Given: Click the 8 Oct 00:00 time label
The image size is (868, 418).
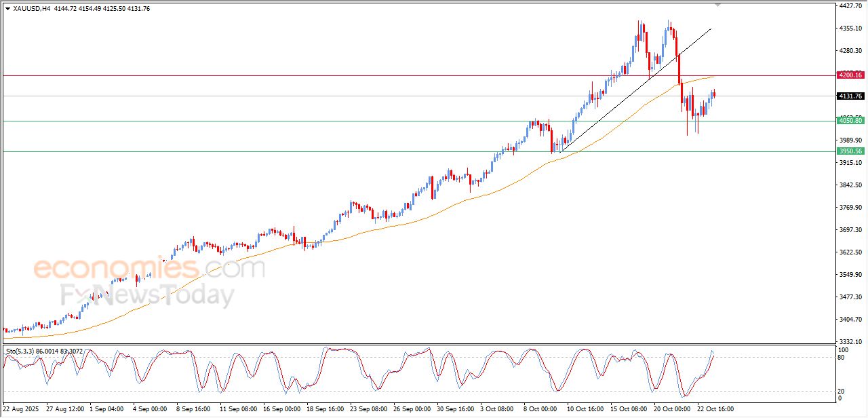Looking at the screenshot, I should pos(540,409).
